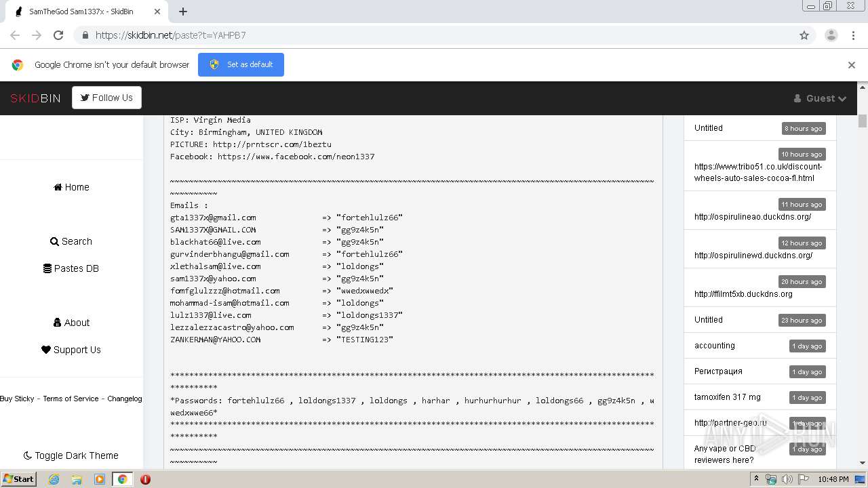Open Terms of Service link
The image size is (868, 488).
[71, 399]
